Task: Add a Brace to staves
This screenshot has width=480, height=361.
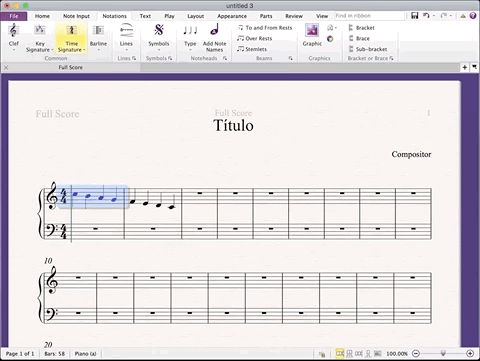Action: (x=359, y=38)
